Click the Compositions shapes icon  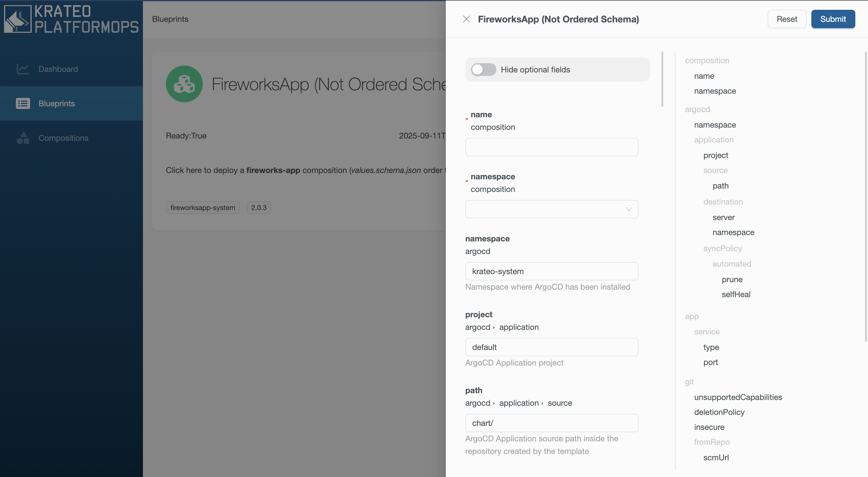click(x=23, y=138)
